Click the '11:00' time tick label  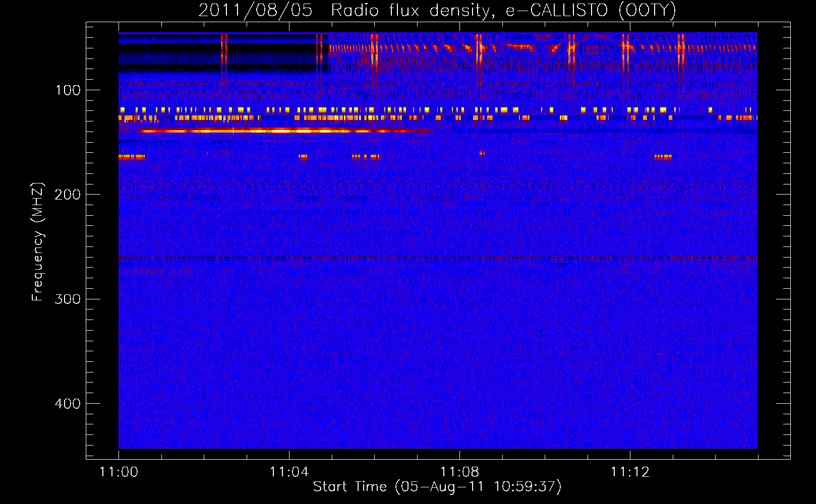pyautogui.click(x=119, y=472)
